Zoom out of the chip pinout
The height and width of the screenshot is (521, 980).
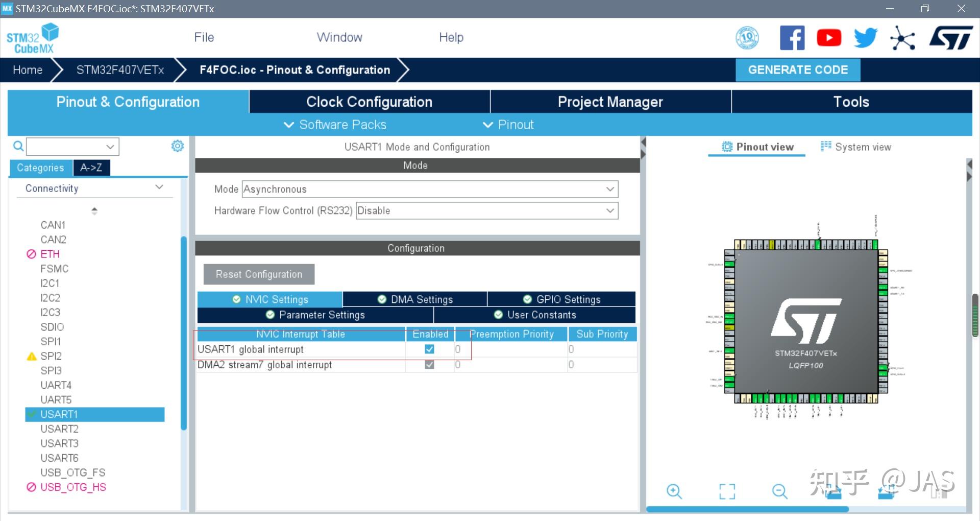click(779, 491)
